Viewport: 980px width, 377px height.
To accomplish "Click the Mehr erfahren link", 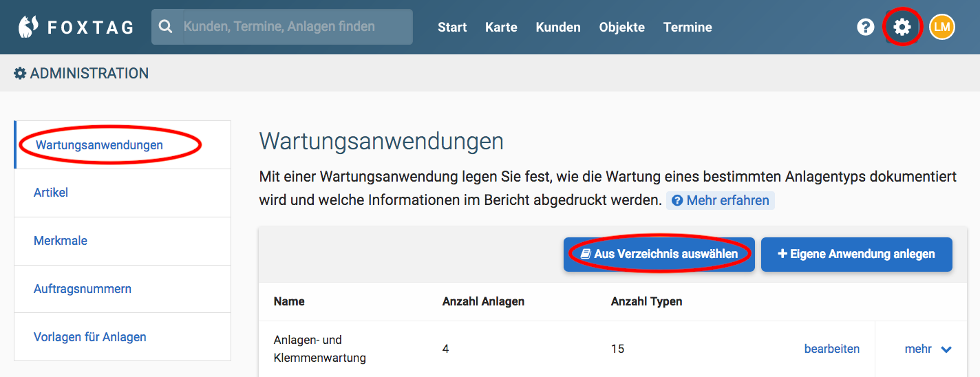I will click(x=721, y=201).
